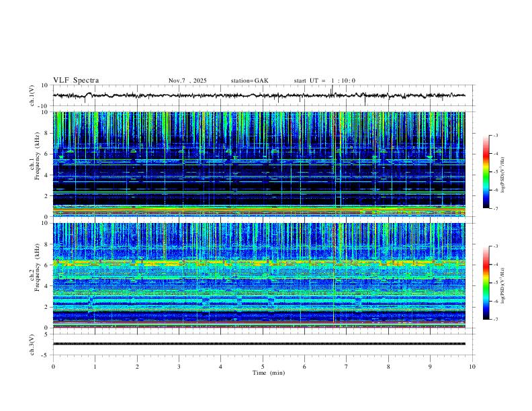Click the "ch.1(V)" waveform axis label
The height and width of the screenshot is (411, 532).
(32, 95)
